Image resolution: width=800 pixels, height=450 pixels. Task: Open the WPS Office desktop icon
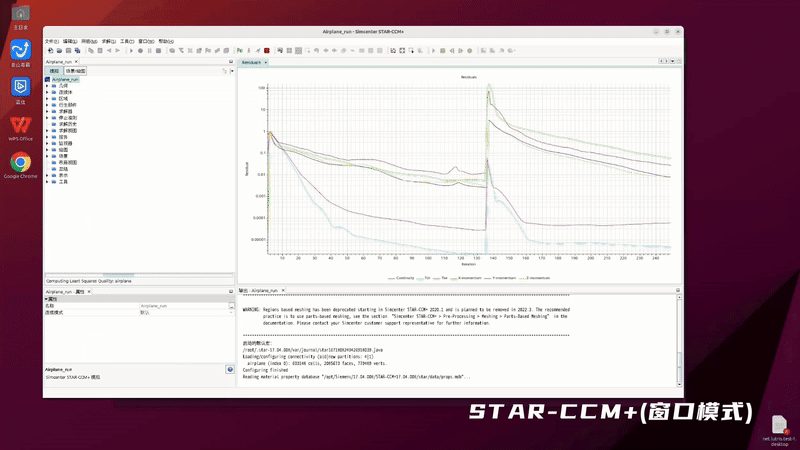click(x=20, y=128)
